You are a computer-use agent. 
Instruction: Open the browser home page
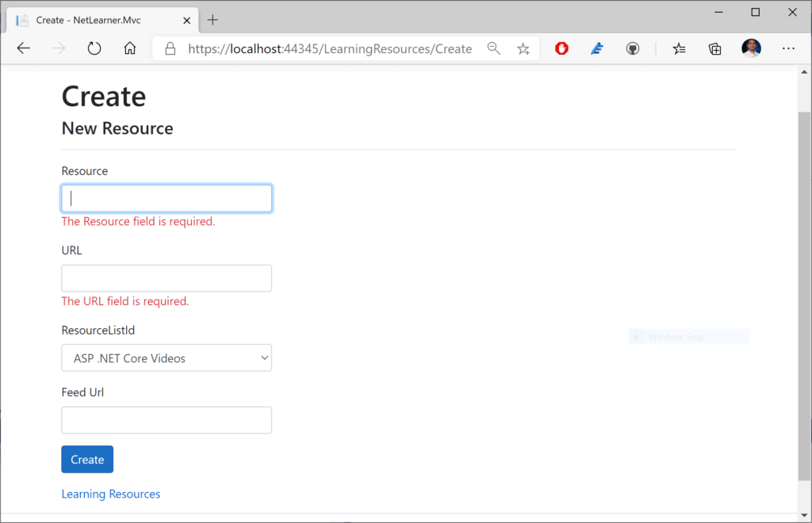click(x=130, y=48)
